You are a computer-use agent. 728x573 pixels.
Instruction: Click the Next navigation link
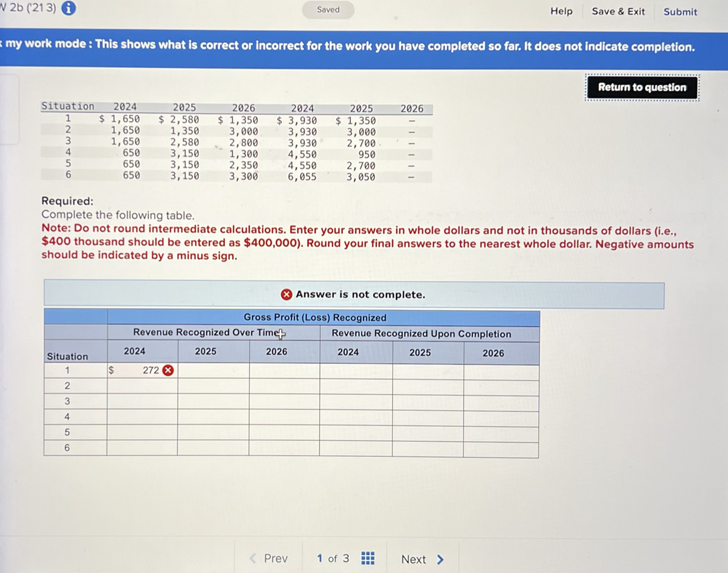415,559
